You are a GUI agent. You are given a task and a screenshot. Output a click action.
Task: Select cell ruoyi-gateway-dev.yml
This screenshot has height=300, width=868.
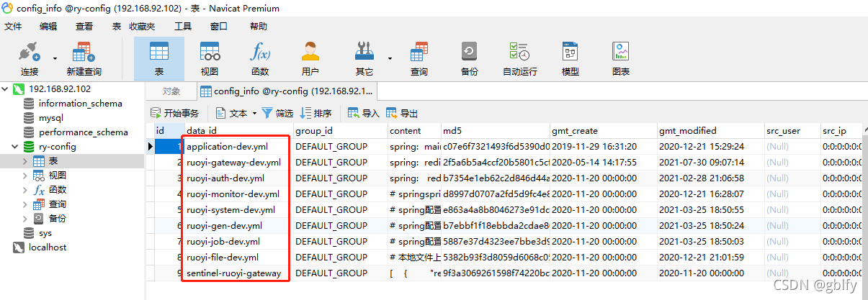click(x=238, y=162)
